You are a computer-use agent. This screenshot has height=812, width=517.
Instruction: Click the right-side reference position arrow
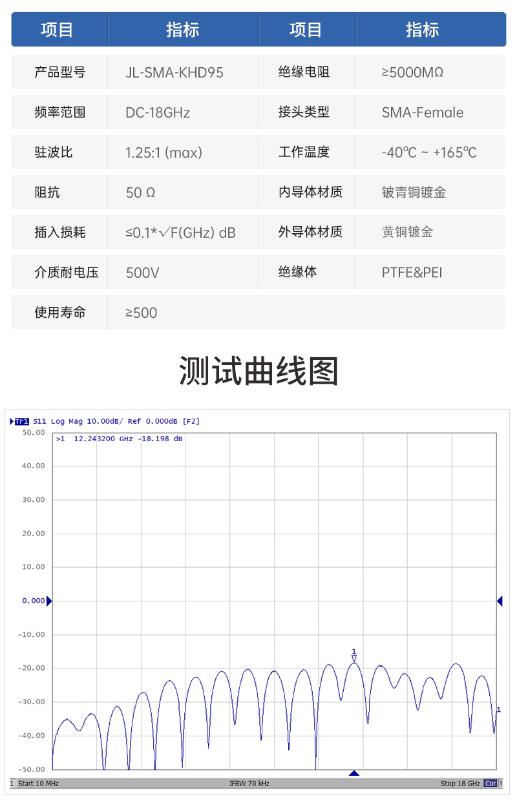point(500,601)
